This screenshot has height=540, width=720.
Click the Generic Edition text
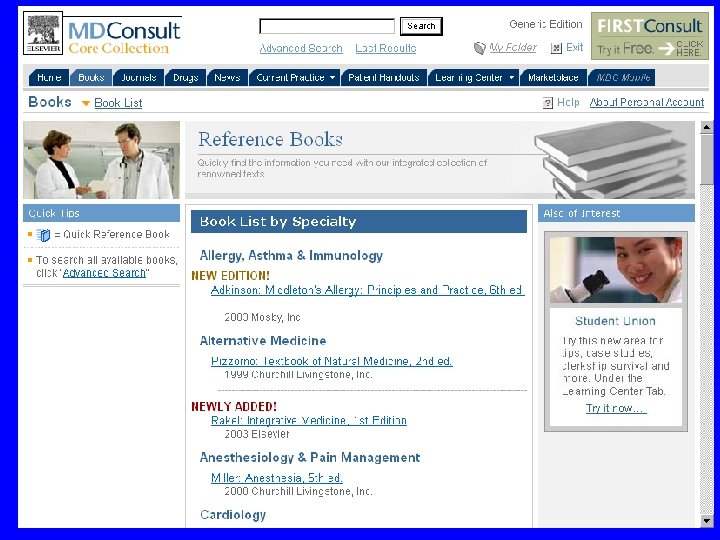click(546, 24)
